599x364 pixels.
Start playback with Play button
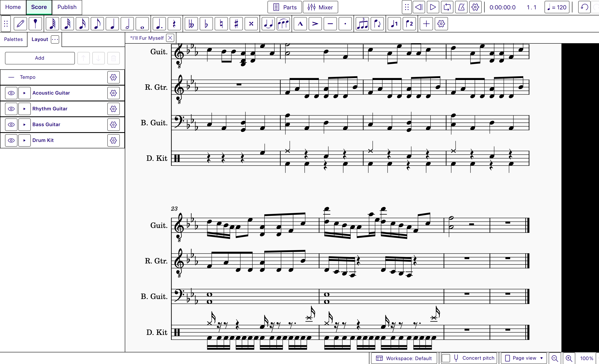(x=433, y=7)
